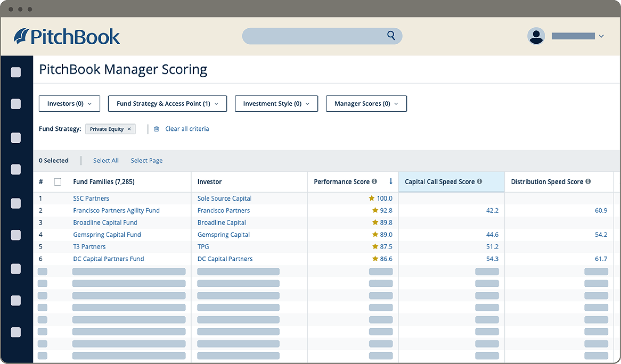Screen dimensions: 621x364
Task: Click Select All link
Action: (x=106, y=160)
